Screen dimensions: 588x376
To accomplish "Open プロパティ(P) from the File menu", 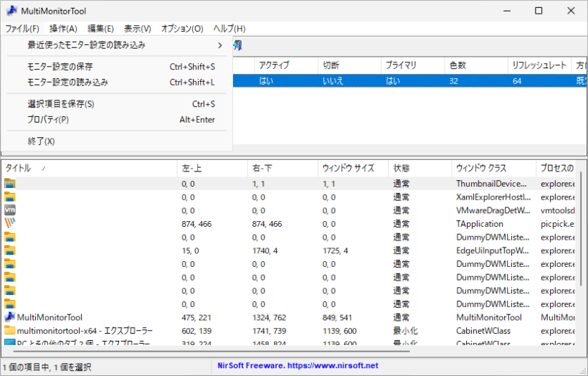I will tap(117, 120).
